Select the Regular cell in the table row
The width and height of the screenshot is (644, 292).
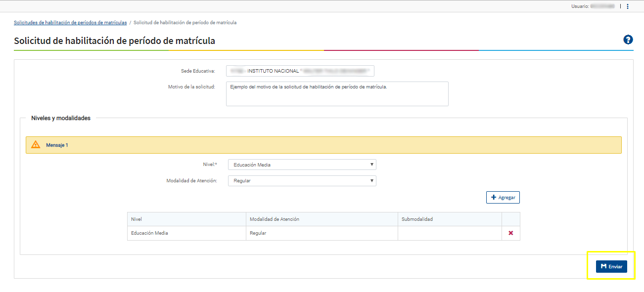[258, 233]
